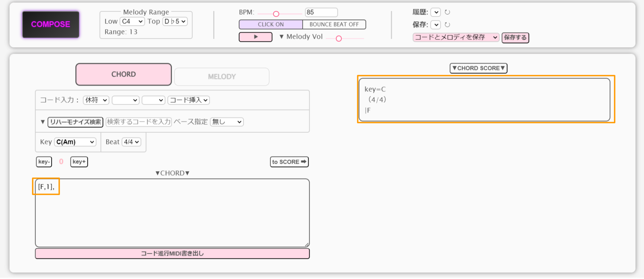Click the コード進行MIDI書き出し export button
The height and width of the screenshot is (279, 644).
point(172,254)
